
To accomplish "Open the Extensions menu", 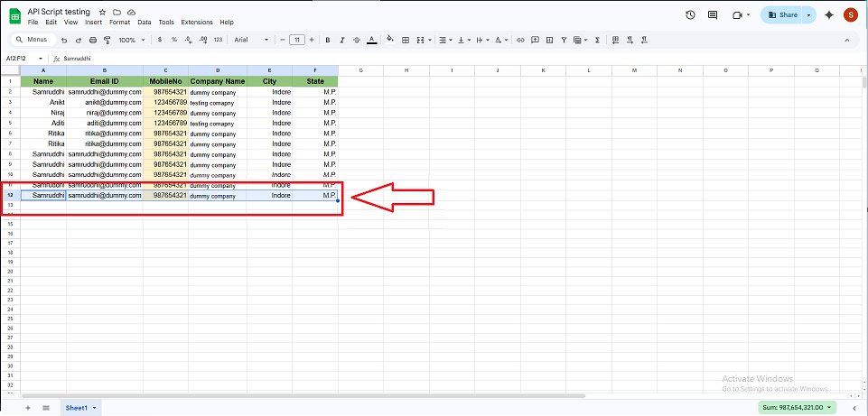I will (196, 22).
